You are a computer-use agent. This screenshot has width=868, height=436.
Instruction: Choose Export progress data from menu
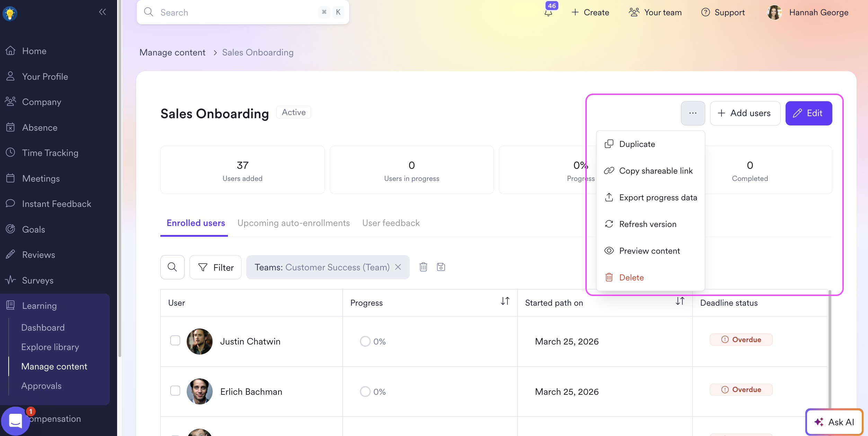pos(658,198)
